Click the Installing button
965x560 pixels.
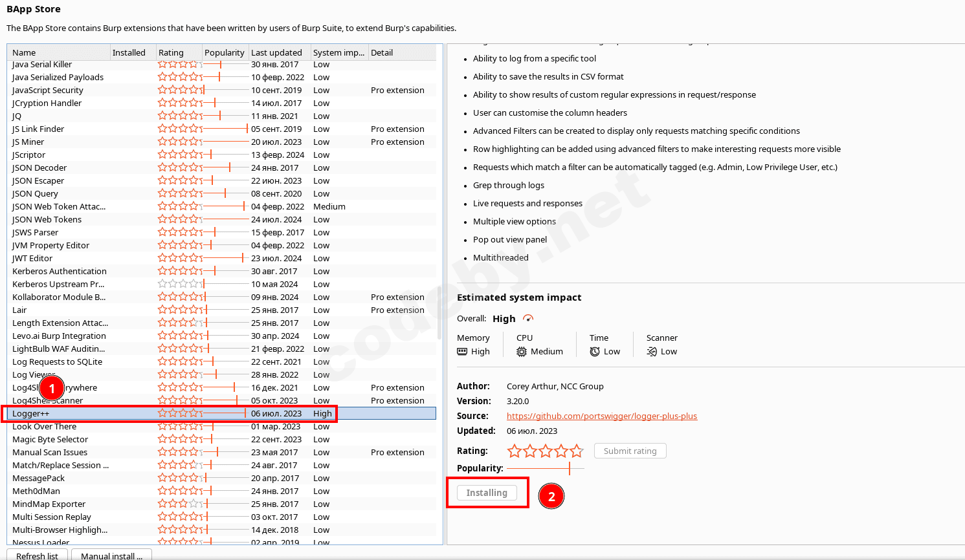point(487,493)
